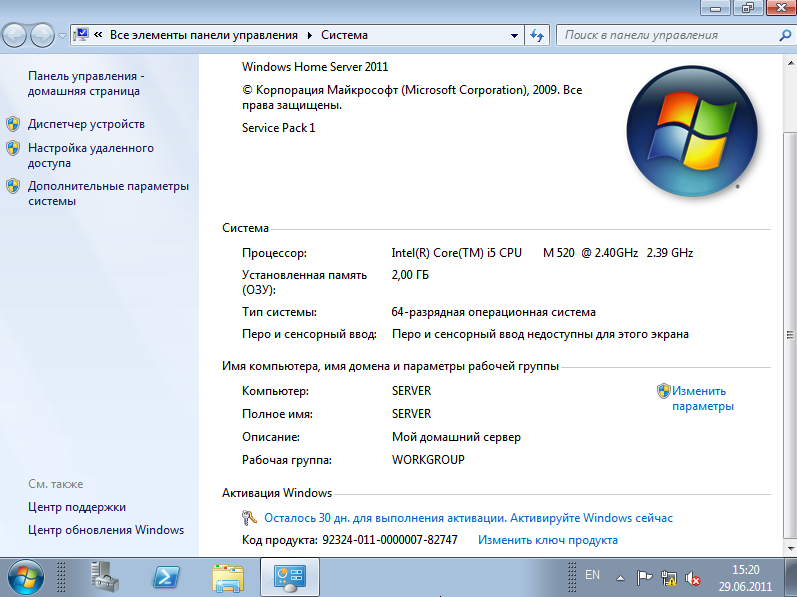Open Центр обновления Windows link
The width and height of the screenshot is (797, 597).
[x=106, y=530]
